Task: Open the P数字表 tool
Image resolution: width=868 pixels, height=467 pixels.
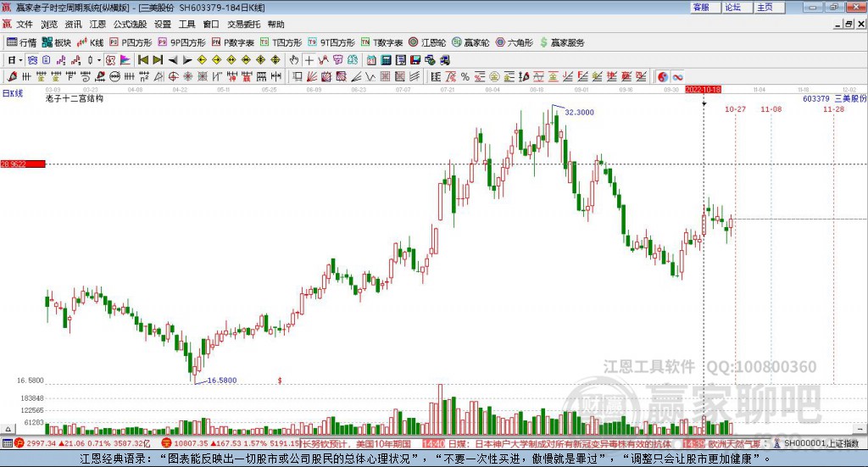Action: 232,42
